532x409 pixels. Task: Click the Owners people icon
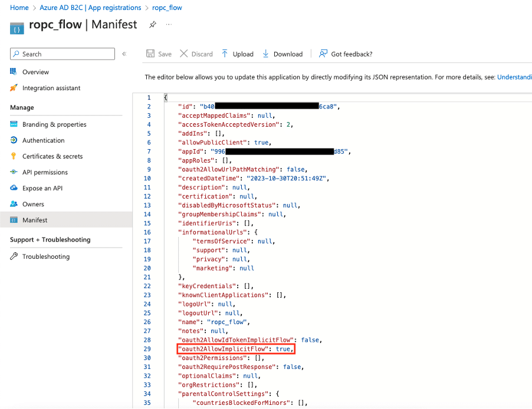point(14,204)
